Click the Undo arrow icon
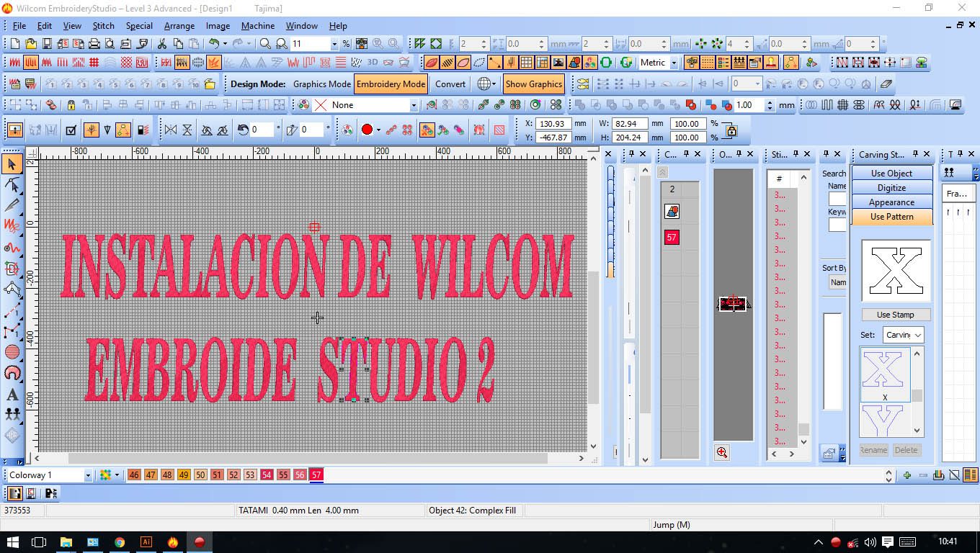This screenshot has height=553, width=980. pos(214,44)
